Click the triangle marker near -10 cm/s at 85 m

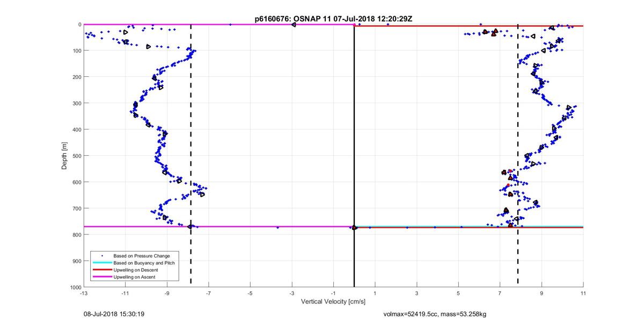pos(149,47)
